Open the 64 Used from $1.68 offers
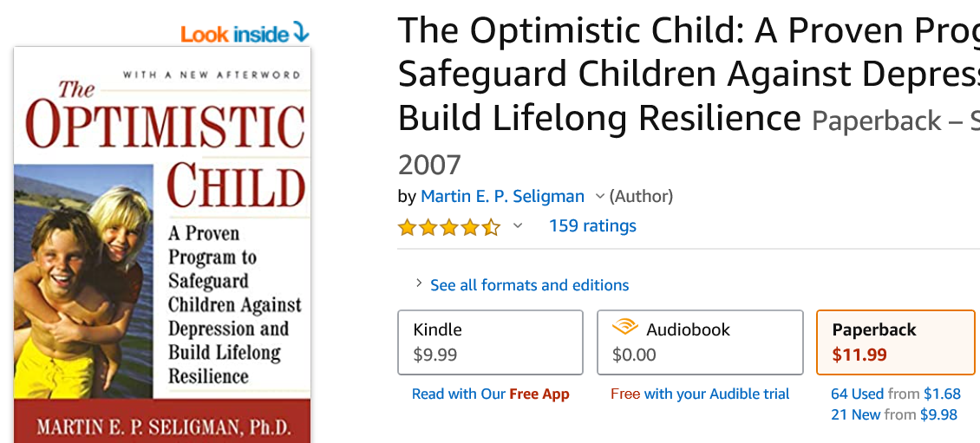Screen dimensions: 980x443 895,394
